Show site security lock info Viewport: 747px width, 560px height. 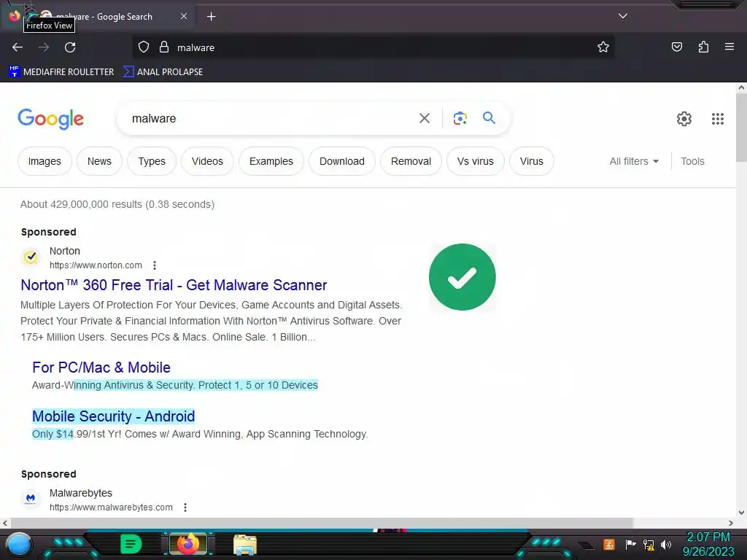164,47
